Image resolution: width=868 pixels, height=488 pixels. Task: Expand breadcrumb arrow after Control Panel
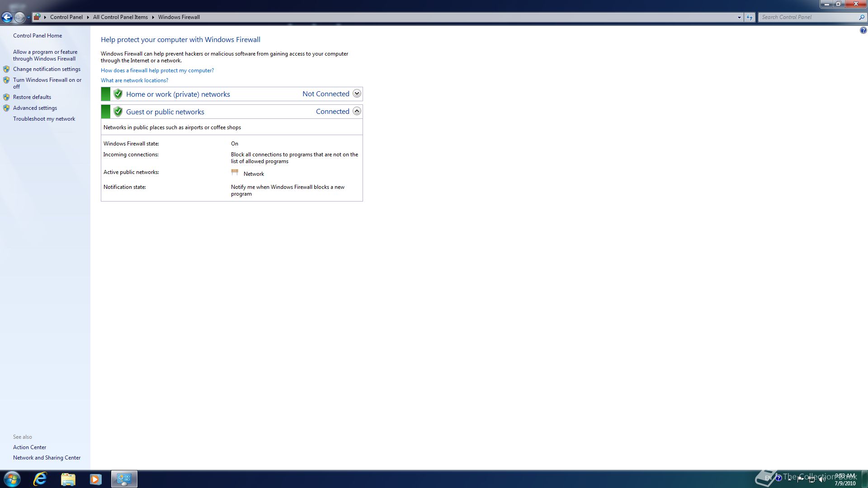click(x=88, y=17)
